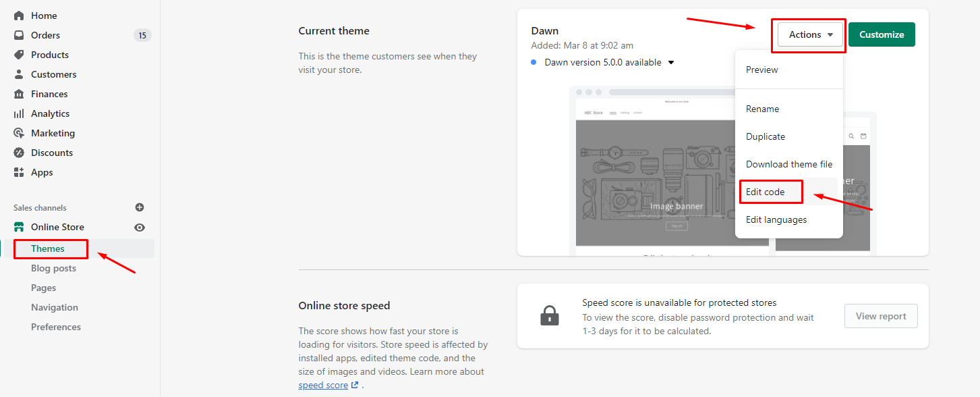
Task: Click the Customers person icon
Action: click(19, 74)
